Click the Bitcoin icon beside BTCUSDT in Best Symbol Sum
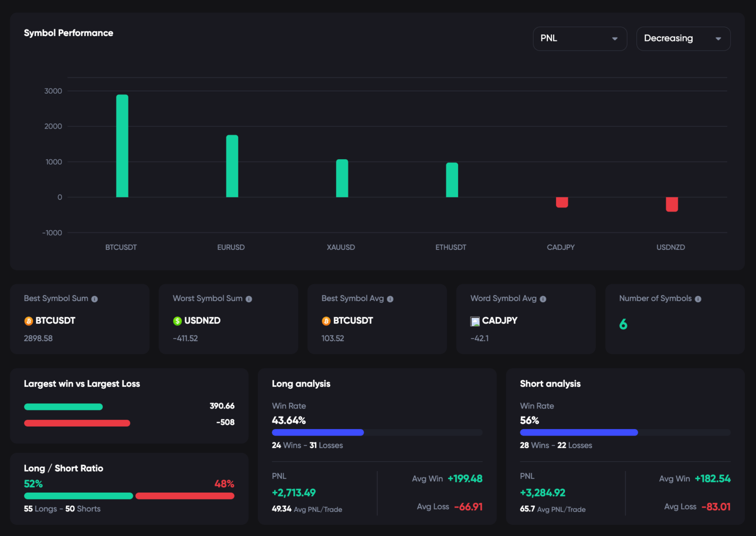Screen dimensions: 756x536 point(29,321)
